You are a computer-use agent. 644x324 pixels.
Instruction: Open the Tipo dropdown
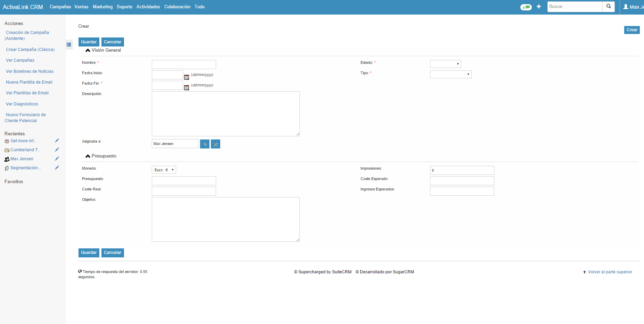(x=450, y=74)
